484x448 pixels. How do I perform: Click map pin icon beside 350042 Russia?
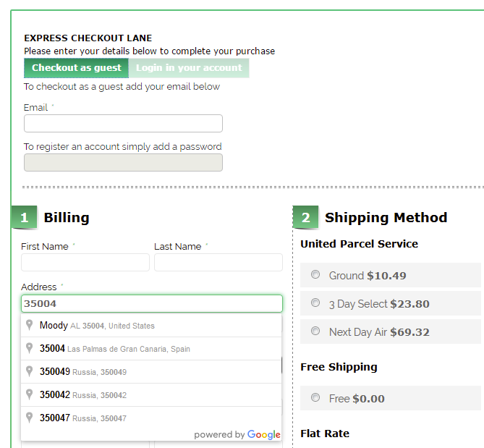[29, 395]
